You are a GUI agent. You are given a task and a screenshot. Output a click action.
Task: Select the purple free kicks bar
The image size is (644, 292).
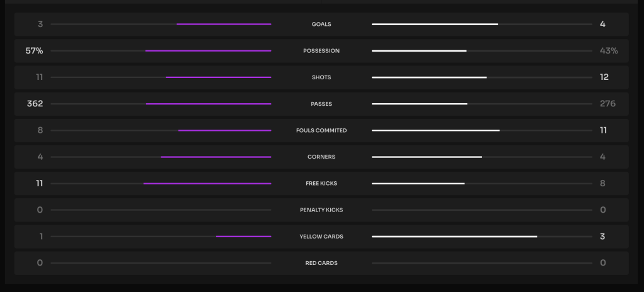tap(207, 184)
